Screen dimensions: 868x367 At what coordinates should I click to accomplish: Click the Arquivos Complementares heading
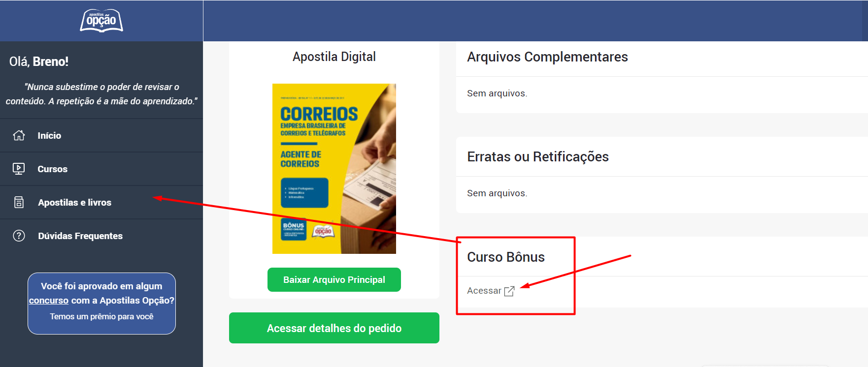coord(547,57)
